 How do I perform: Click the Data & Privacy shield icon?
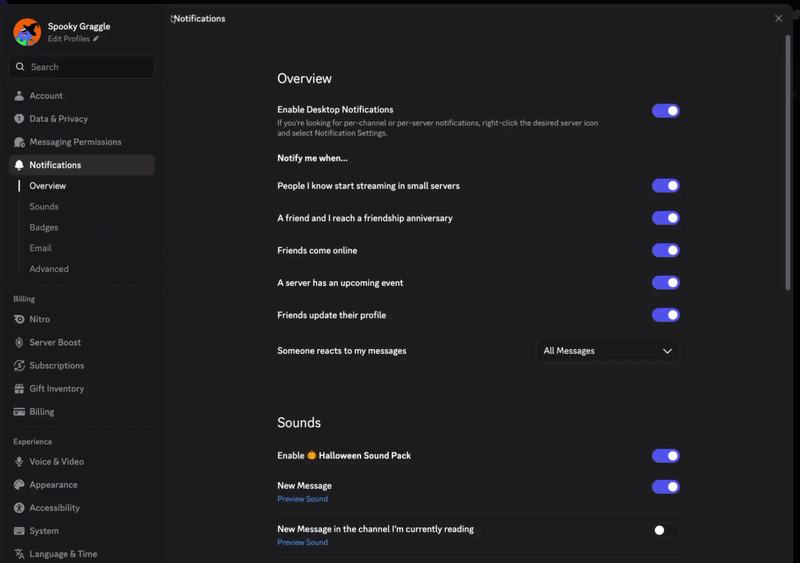pyautogui.click(x=19, y=118)
